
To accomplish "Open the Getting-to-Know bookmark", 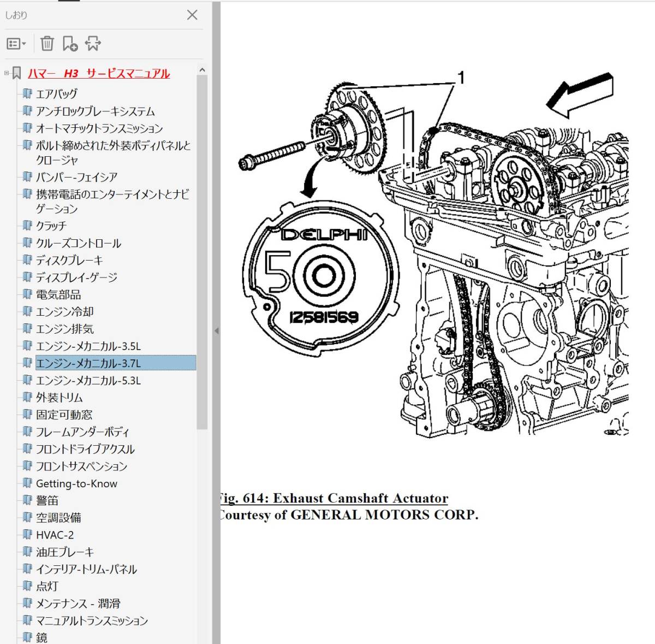I will tap(76, 483).
